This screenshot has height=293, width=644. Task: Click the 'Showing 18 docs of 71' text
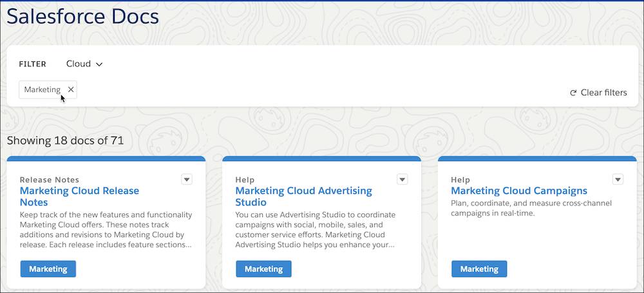click(65, 140)
